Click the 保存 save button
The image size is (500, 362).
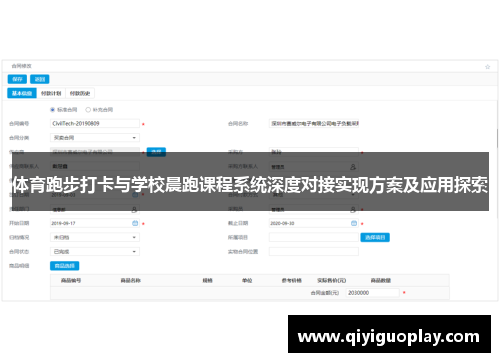(17, 79)
